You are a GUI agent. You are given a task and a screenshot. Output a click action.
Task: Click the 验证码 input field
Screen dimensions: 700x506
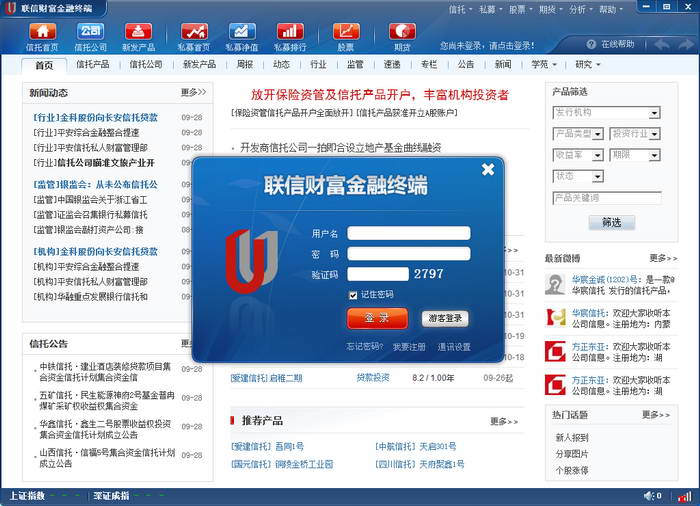coord(378,274)
